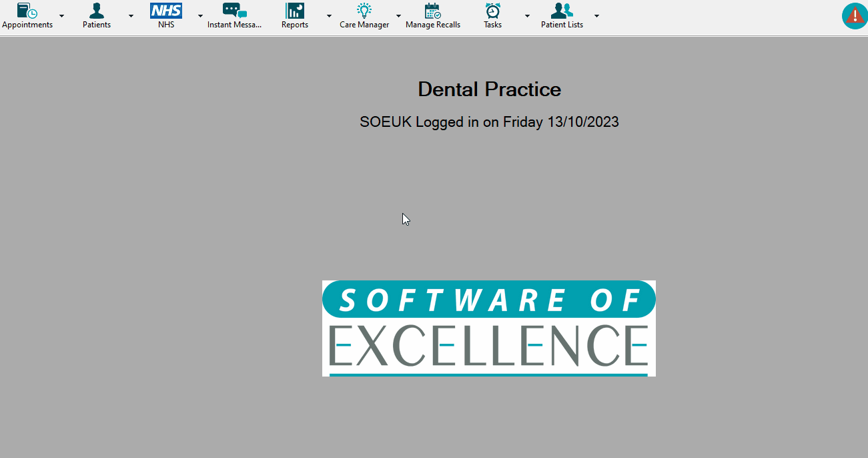The image size is (868, 458).
Task: Open Patient Lists people icon
Action: tap(562, 11)
